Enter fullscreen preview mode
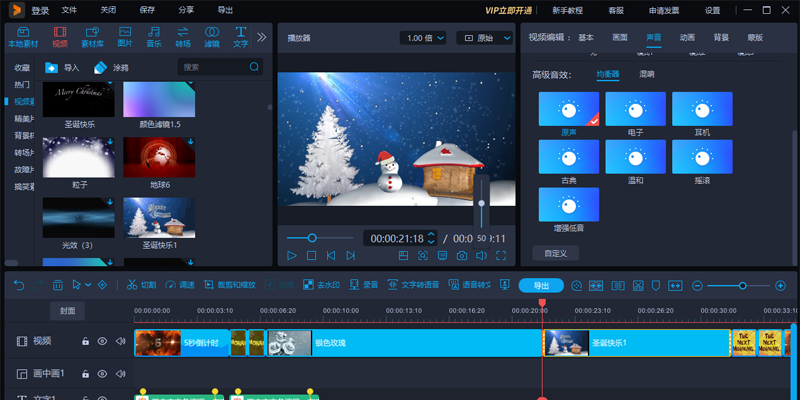This screenshot has width=800, height=400. tap(501, 256)
